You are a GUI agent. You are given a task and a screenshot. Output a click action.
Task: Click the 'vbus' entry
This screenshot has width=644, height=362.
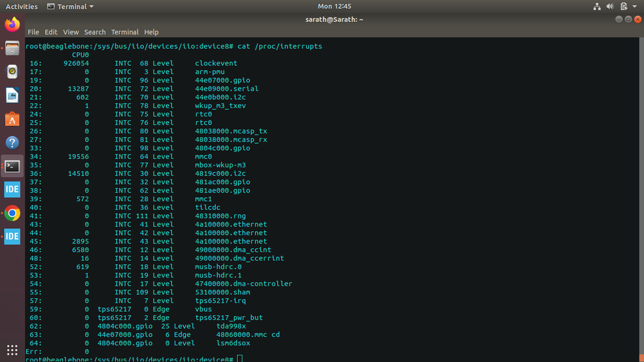(203, 309)
